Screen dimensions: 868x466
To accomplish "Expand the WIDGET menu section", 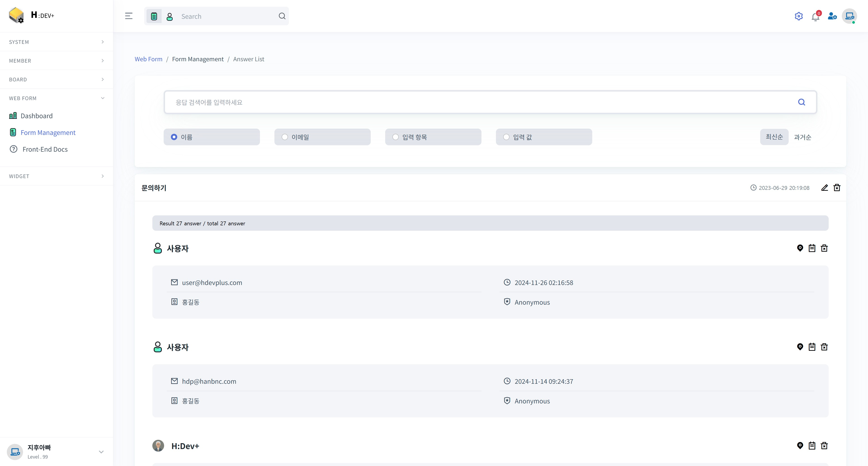I will [57, 176].
